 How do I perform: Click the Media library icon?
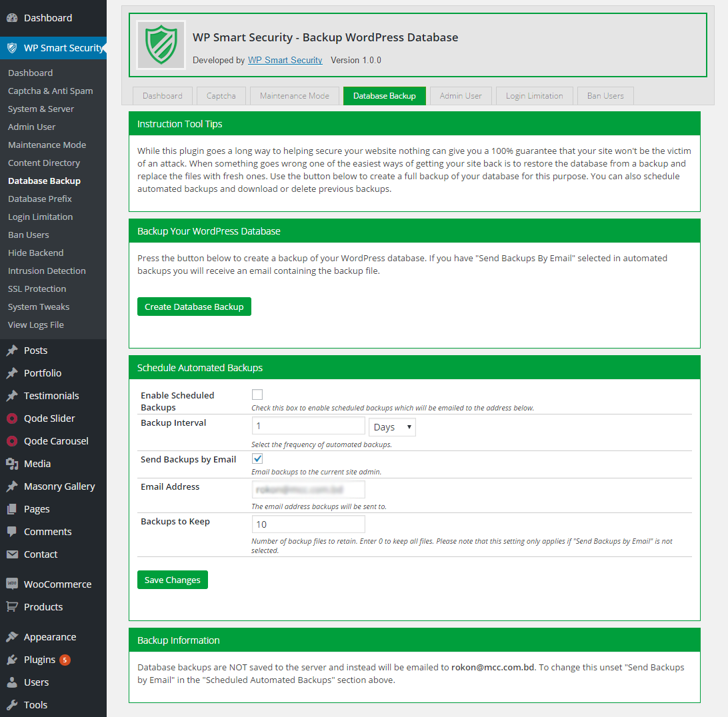(x=12, y=464)
